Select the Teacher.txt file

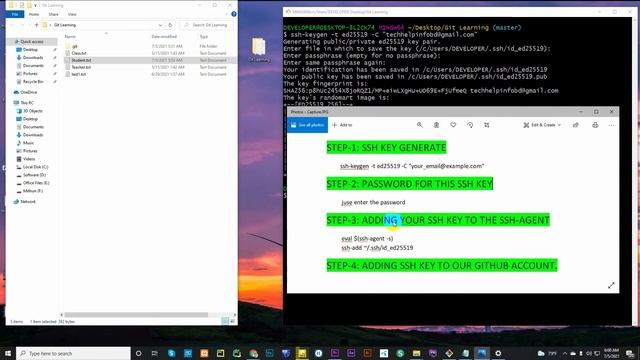[x=81, y=67]
